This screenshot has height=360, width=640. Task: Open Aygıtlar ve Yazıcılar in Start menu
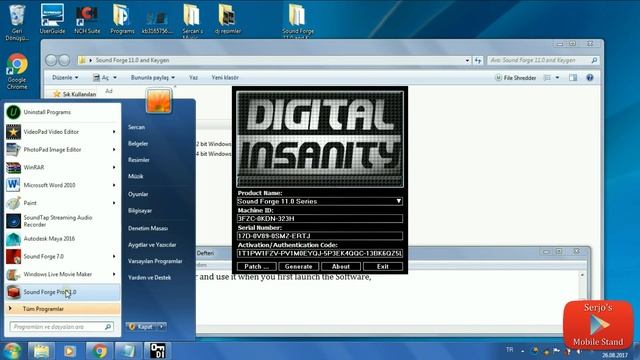pyautogui.click(x=152, y=245)
